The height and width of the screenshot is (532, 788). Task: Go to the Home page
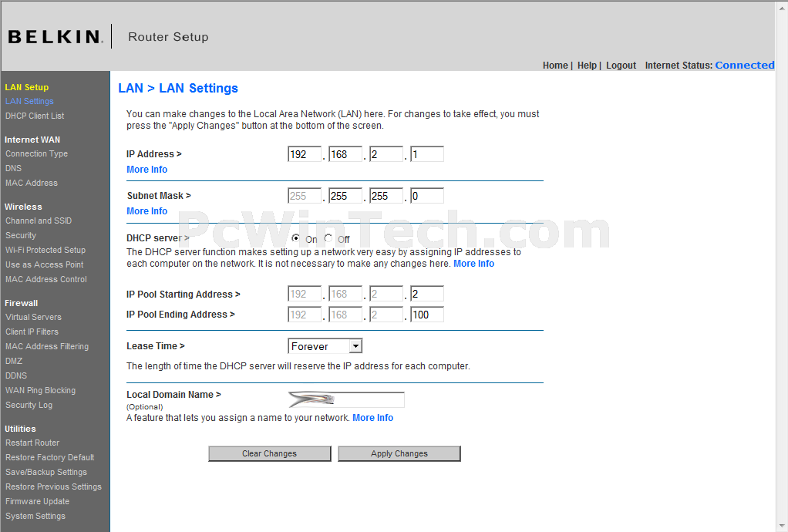tap(555, 66)
